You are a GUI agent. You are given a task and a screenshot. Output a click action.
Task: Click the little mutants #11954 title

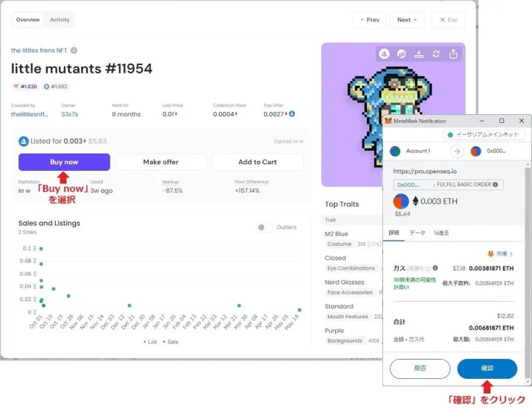[82, 69]
